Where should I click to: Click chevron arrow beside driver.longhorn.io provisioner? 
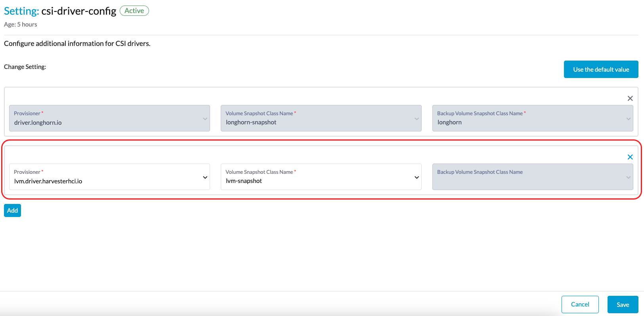(x=205, y=119)
